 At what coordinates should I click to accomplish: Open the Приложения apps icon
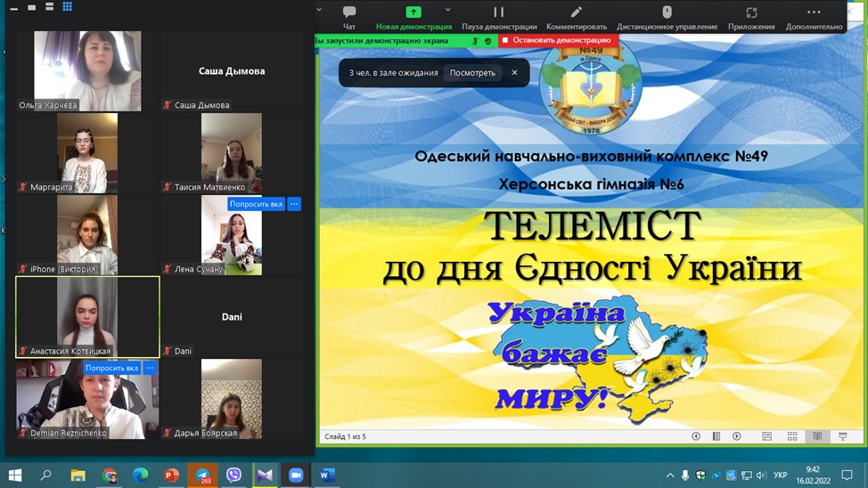point(751,16)
